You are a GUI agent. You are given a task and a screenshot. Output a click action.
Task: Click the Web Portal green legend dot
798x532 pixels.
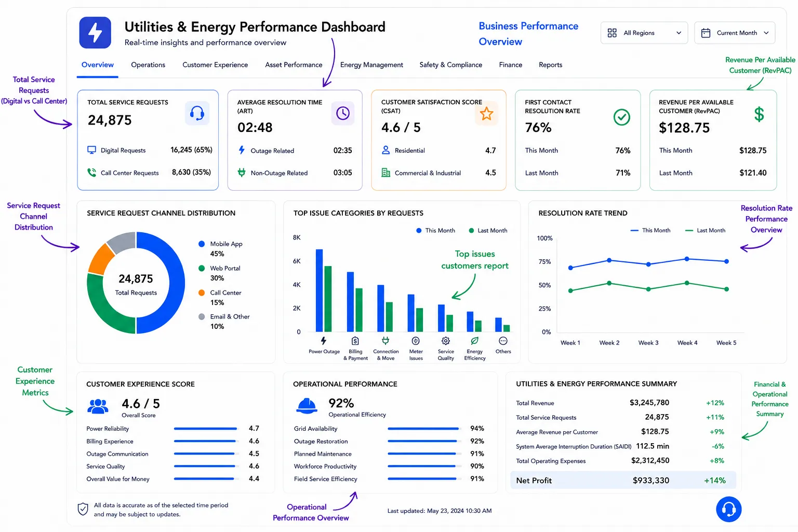202,268
